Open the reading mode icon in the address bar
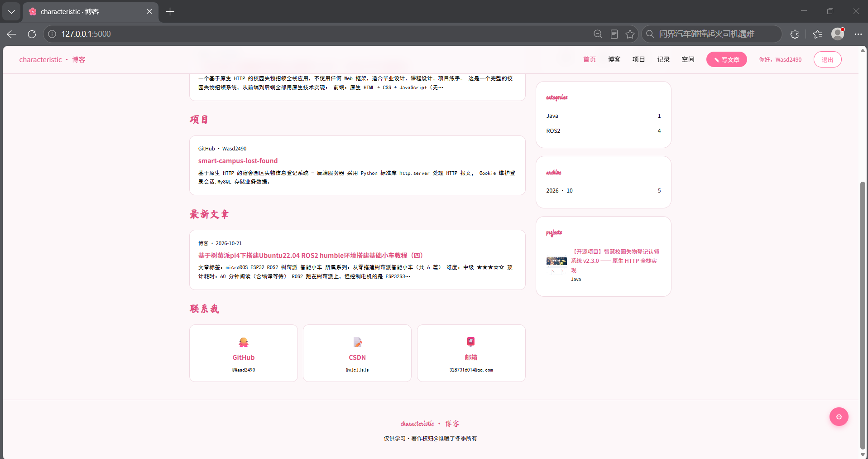Screen dimensions: 868x459 614,34
